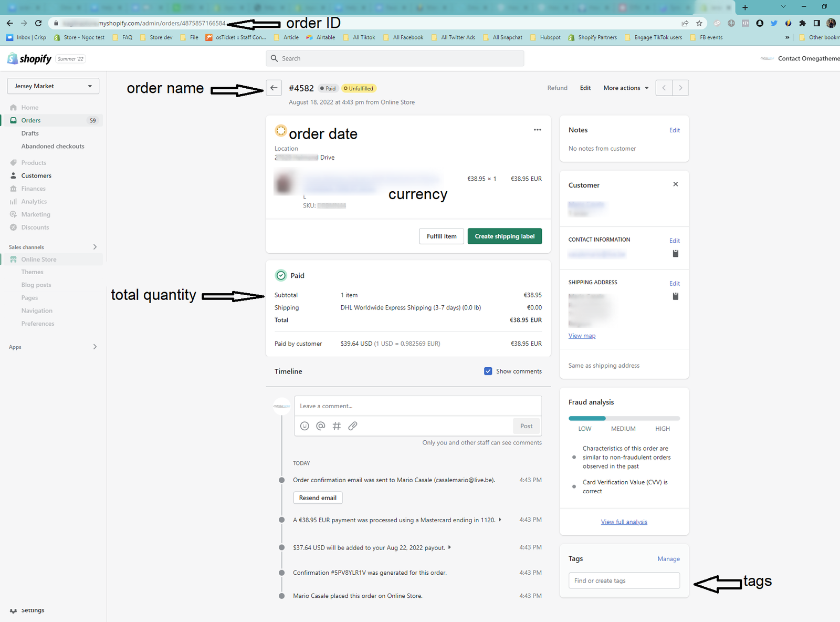Open the Jersey Market store dropdown
Viewport: 840px width, 622px height.
click(53, 86)
